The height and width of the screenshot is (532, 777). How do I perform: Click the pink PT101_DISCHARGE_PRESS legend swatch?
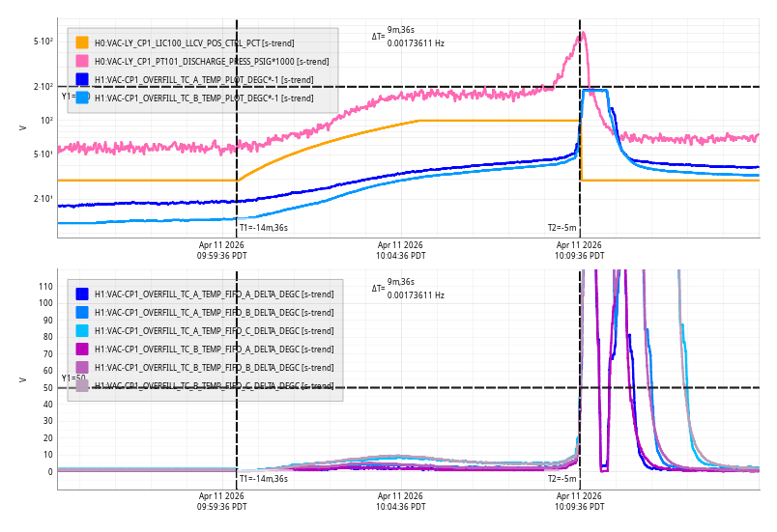point(82,61)
